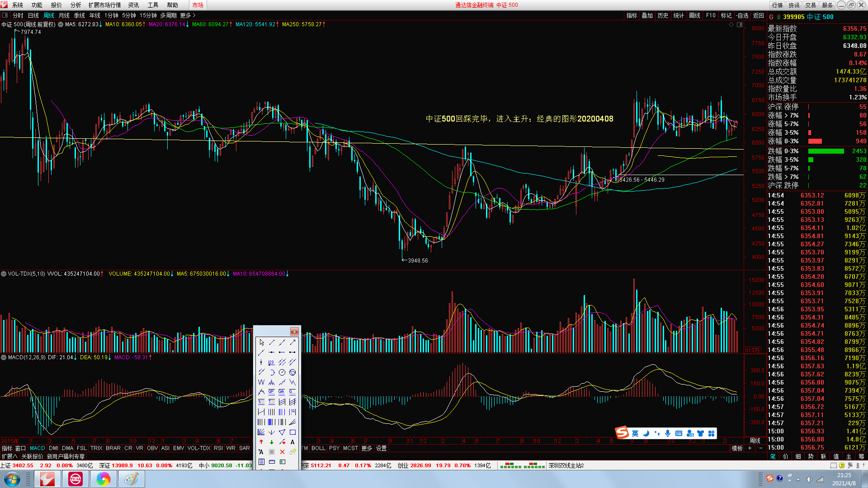This screenshot has width=868, height=488.
Task: Pick the circle drawing tool
Action: (282, 372)
